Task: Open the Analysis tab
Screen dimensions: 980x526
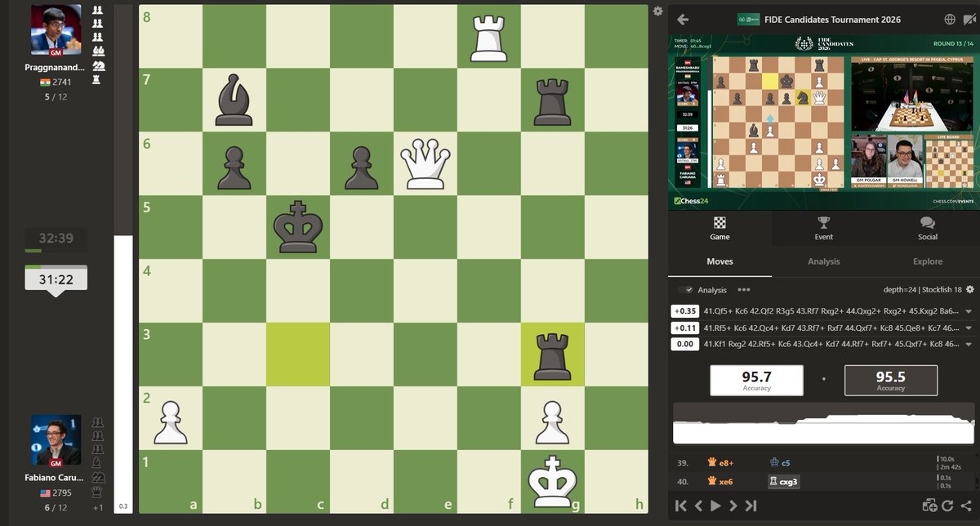Action: coord(823,261)
